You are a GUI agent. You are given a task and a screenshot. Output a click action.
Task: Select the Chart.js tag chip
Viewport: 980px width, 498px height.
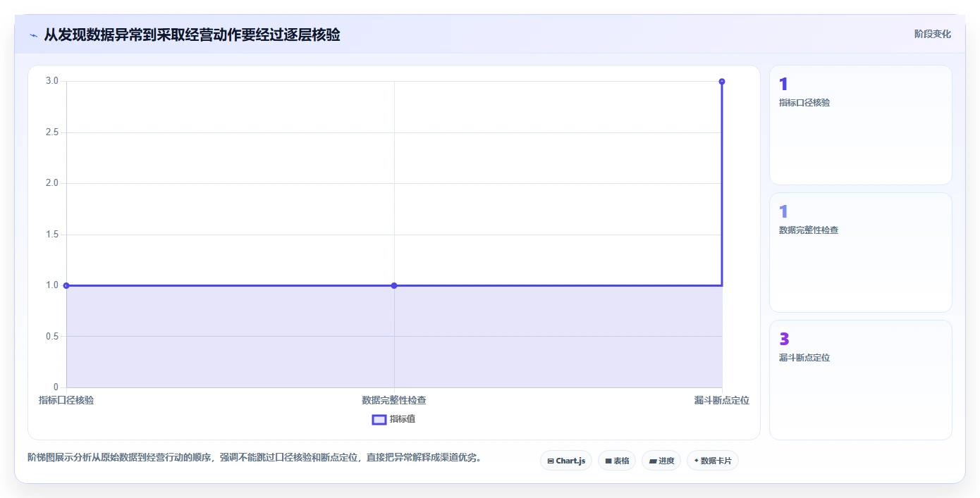point(566,461)
